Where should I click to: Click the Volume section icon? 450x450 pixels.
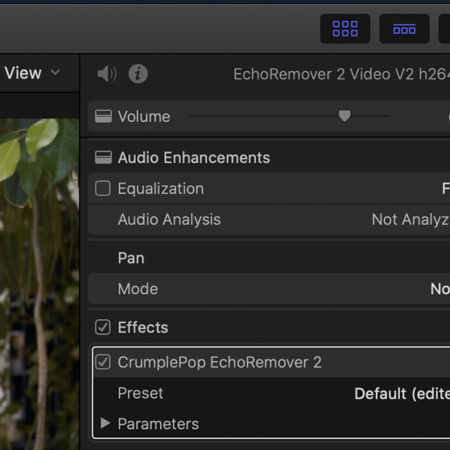coord(103,116)
